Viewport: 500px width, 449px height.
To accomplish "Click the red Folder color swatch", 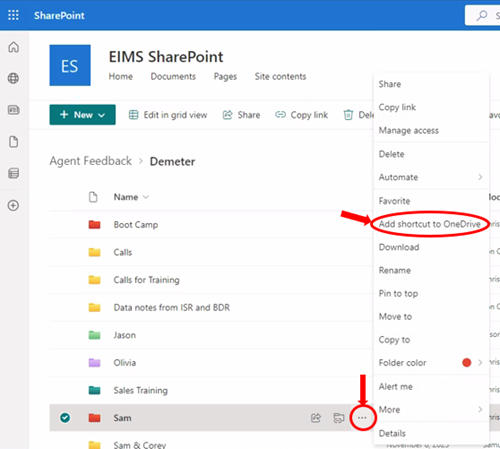I will (x=467, y=363).
